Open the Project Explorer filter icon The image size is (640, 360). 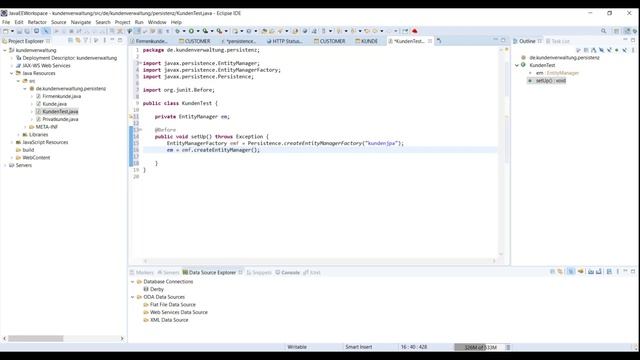[x=86, y=40]
